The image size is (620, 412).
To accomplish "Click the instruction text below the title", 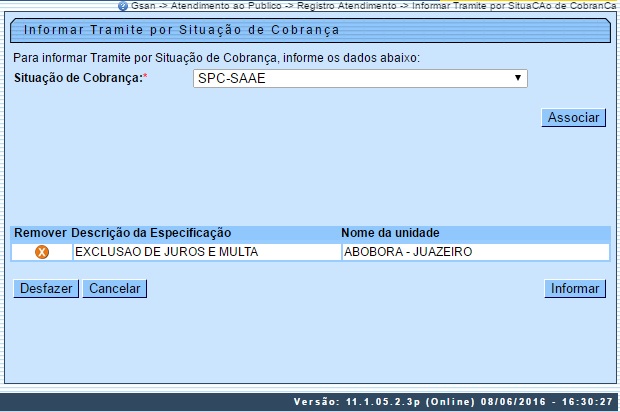I will (x=216, y=58).
